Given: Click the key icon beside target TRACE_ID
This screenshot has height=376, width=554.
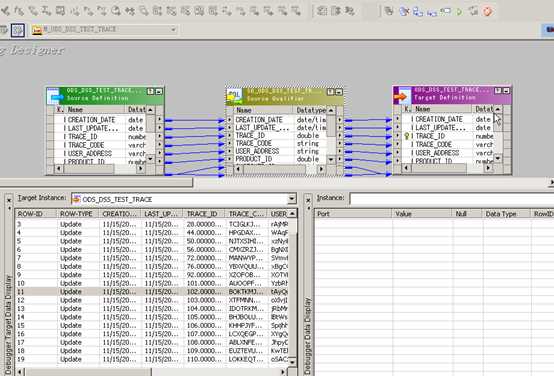Looking at the screenshot, I should pyautogui.click(x=407, y=136).
